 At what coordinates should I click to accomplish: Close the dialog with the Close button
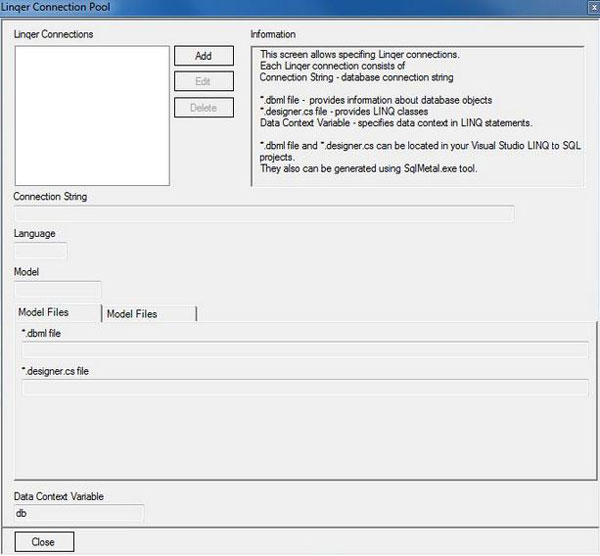pyautogui.click(x=43, y=542)
